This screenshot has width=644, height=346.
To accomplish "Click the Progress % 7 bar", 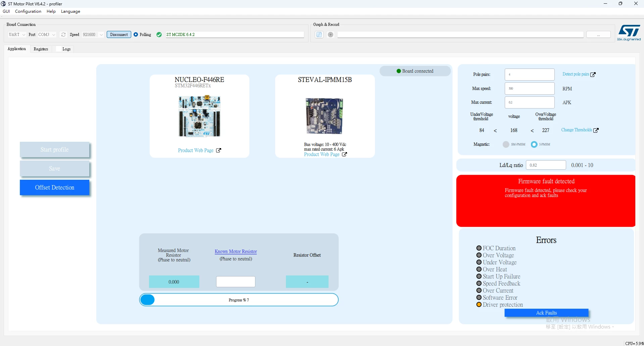I will pyautogui.click(x=239, y=300).
